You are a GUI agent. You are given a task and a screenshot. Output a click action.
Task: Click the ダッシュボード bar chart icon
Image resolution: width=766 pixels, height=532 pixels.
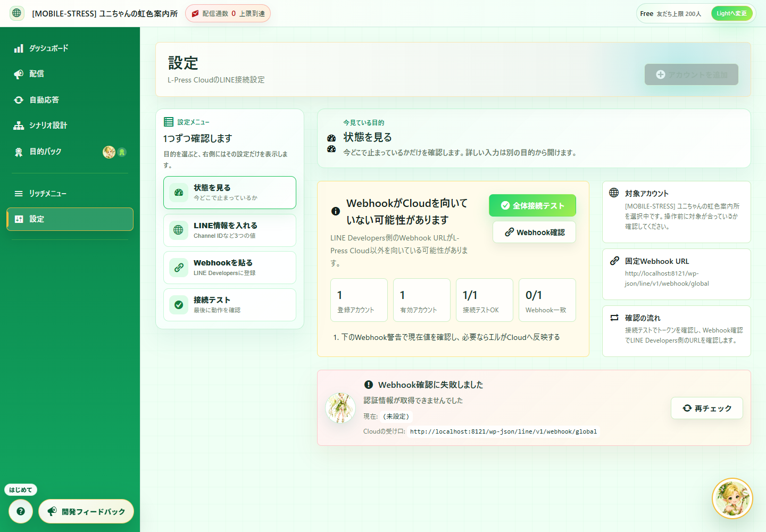tap(19, 48)
